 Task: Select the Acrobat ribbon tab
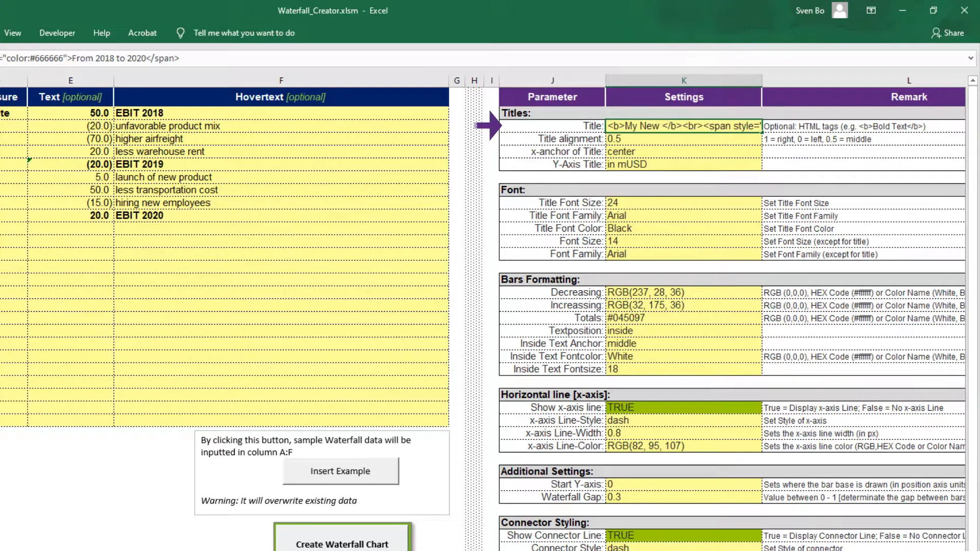142,33
